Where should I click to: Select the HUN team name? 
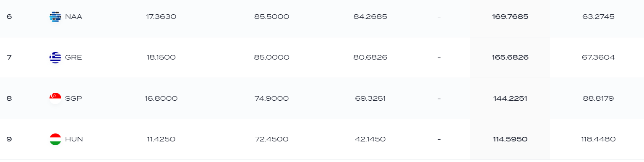74,139
